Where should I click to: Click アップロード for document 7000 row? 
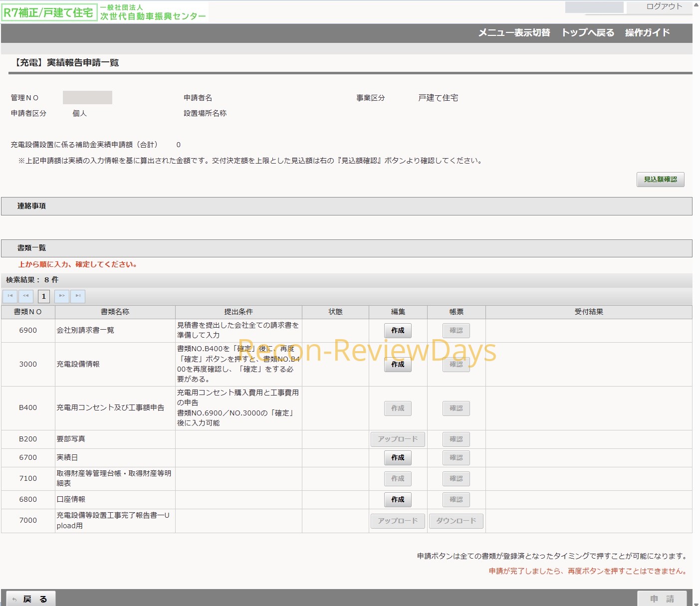coord(398,521)
